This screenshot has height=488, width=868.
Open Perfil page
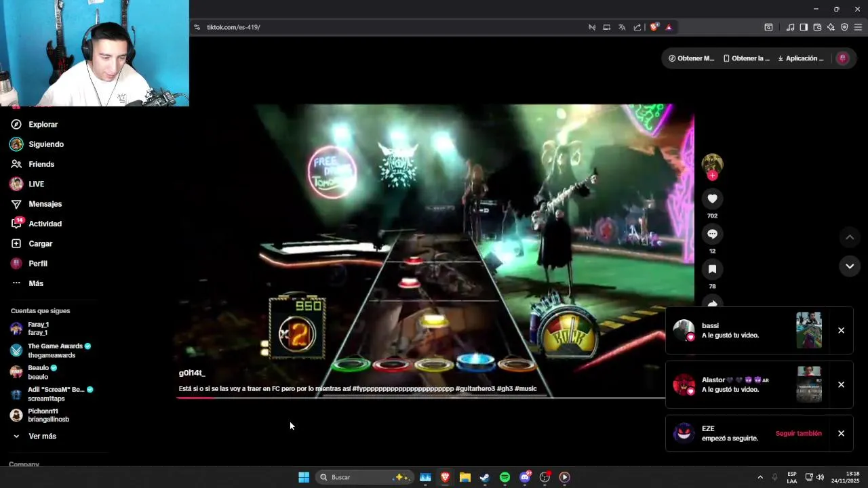tap(38, 264)
